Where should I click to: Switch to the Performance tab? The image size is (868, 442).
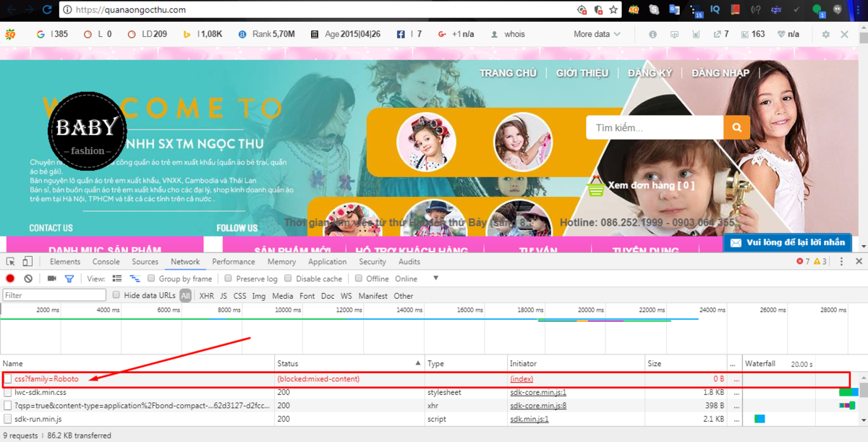(x=233, y=262)
